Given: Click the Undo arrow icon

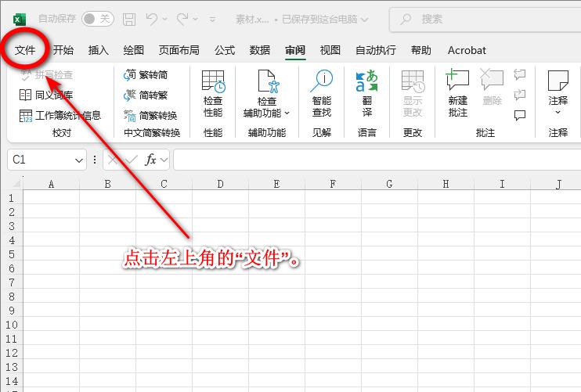Looking at the screenshot, I should [x=151, y=19].
